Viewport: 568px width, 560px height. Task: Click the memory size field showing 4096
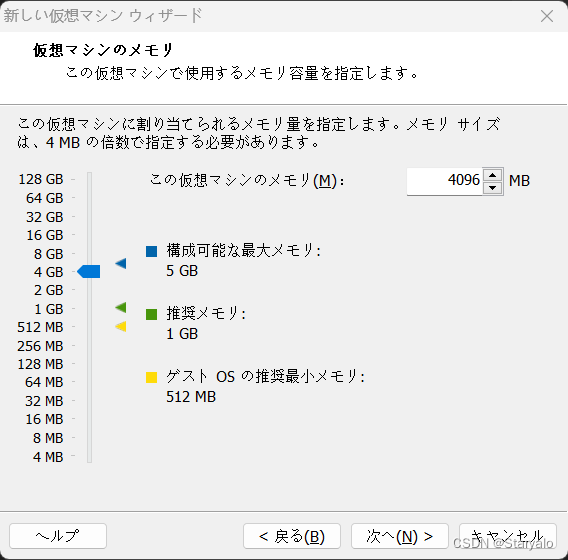445,181
